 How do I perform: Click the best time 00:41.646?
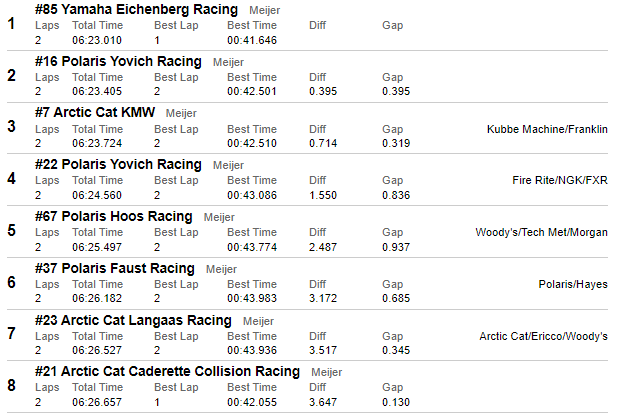coord(252,41)
